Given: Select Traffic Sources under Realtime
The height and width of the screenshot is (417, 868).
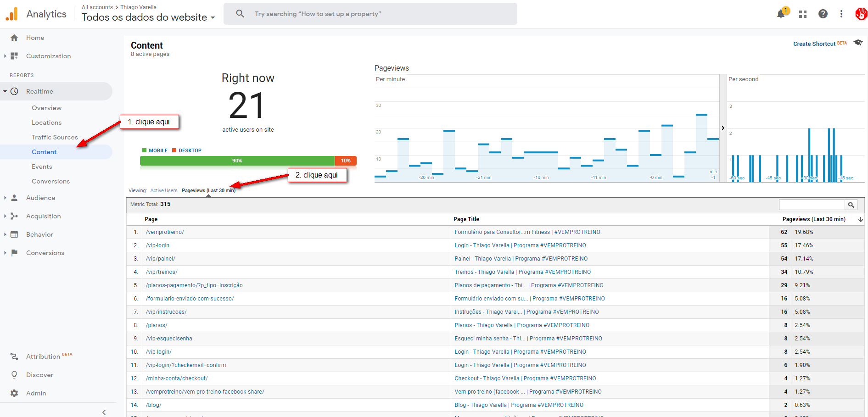Looking at the screenshot, I should point(55,137).
